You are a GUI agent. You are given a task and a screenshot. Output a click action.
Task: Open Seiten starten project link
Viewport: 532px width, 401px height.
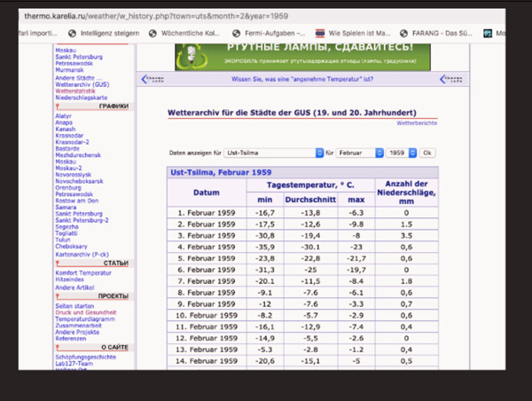point(74,306)
